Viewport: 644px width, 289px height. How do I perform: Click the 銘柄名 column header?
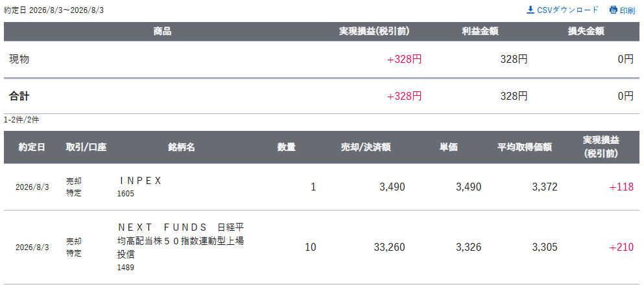pos(181,147)
